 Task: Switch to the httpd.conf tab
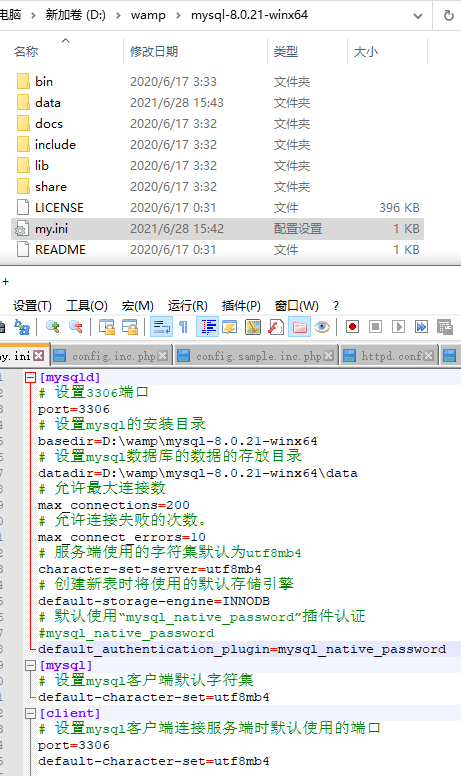pos(389,356)
